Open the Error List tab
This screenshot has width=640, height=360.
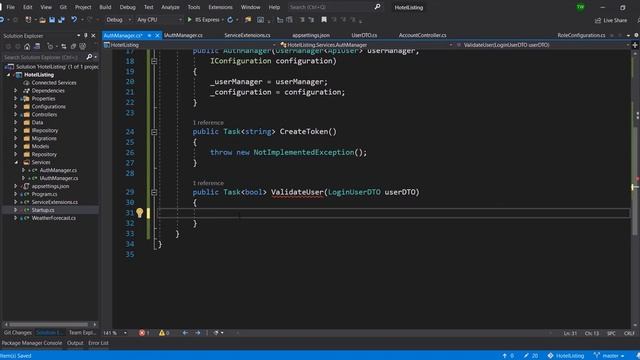[98, 343]
